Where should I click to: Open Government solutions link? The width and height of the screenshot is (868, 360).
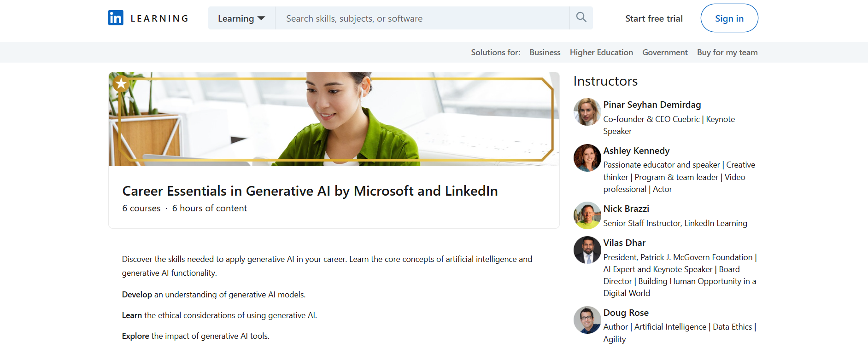665,52
